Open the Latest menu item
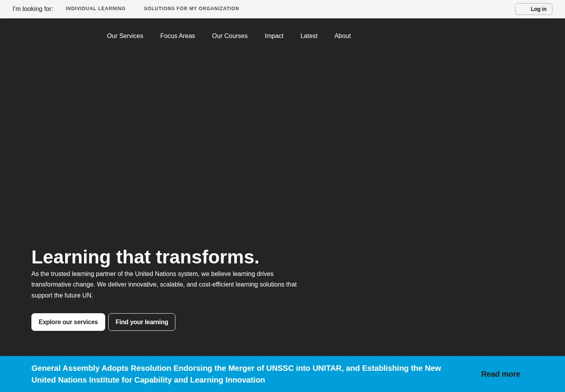Image resolution: width=565 pixels, height=392 pixels. 309,36
